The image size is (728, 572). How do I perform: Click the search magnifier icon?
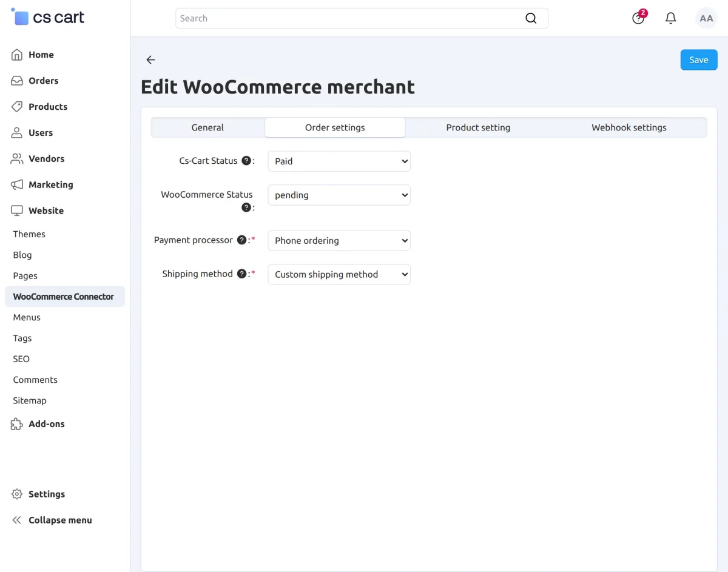531,18
